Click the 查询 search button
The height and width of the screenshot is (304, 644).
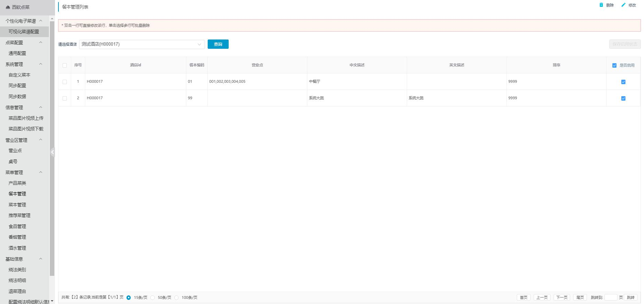218,44
